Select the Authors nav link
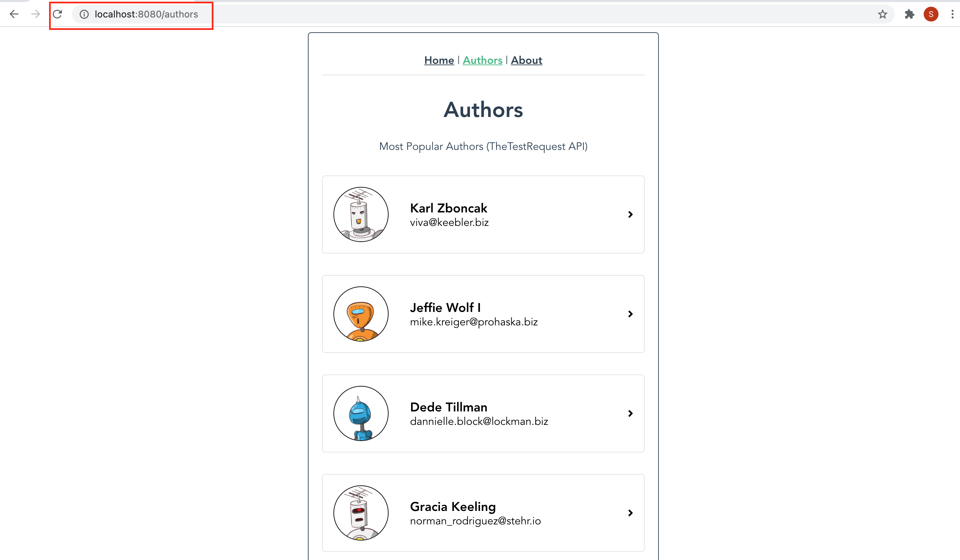 (x=482, y=60)
